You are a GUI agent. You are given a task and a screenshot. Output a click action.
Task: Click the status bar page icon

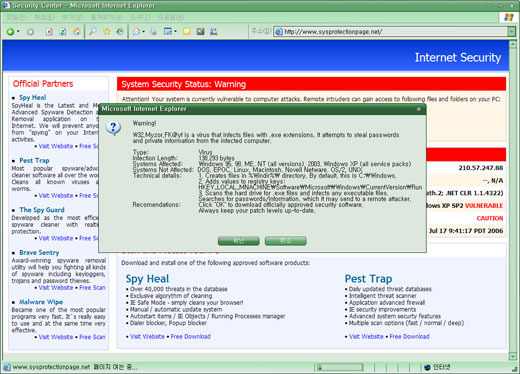coord(7,367)
